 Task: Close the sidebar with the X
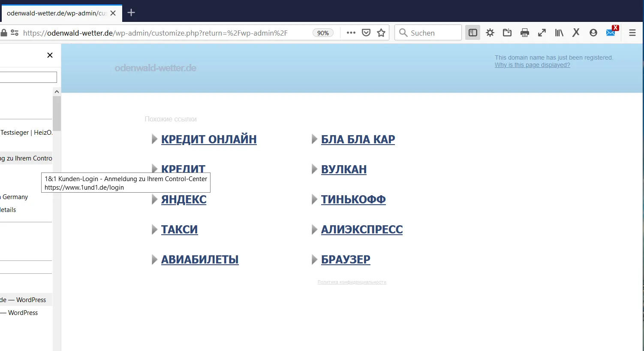50,55
